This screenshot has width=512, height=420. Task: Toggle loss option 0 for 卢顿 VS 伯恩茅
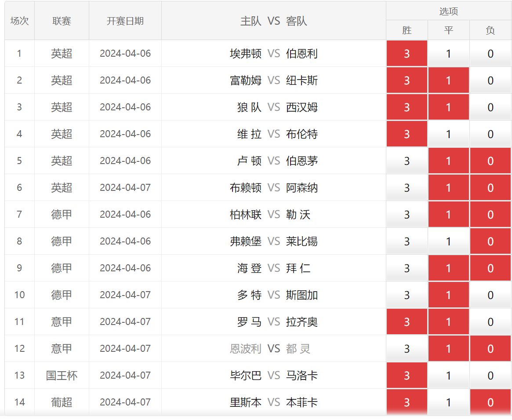[x=490, y=161]
